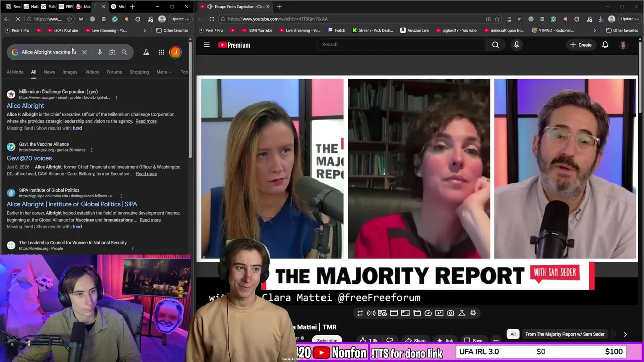Open Twitch bookmark in YouTube browser
The image size is (644, 362).
pyautogui.click(x=337, y=30)
